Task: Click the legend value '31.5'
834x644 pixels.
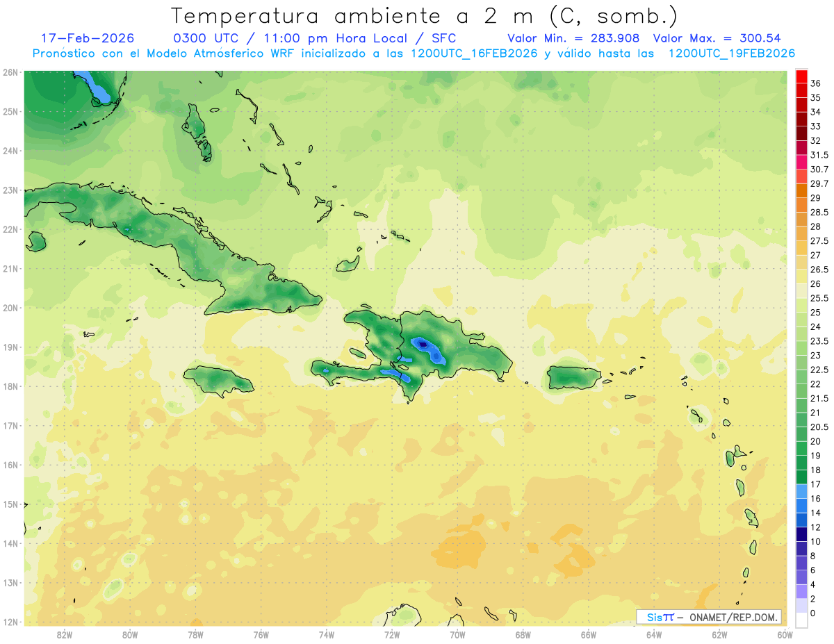Action: (x=819, y=155)
